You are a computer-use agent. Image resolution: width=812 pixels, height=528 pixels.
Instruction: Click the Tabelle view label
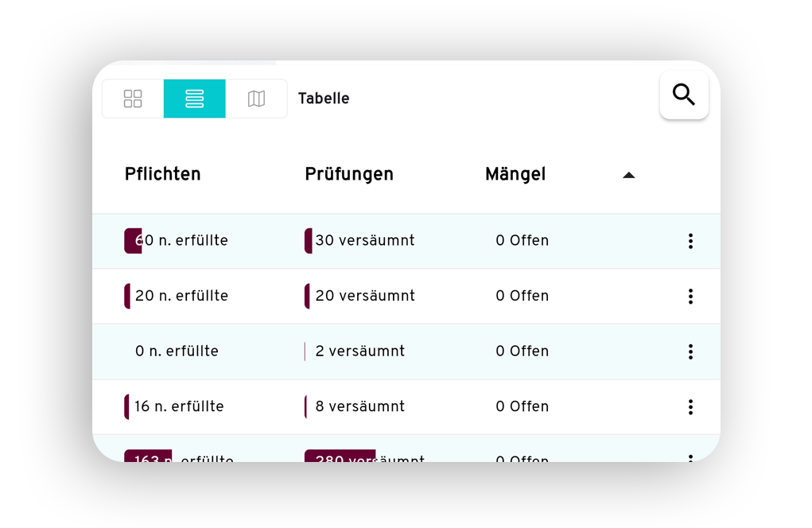tap(324, 99)
